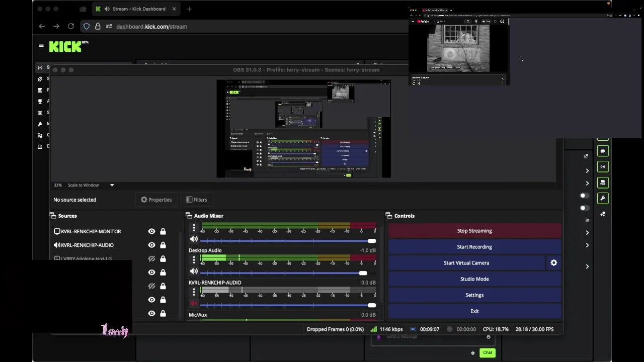This screenshot has height=362, width=644.
Task: Enable Studio Mode
Action: tap(474, 279)
